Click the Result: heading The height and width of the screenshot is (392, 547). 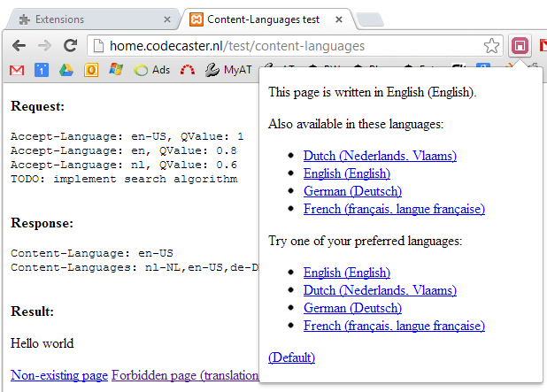pyautogui.click(x=33, y=311)
